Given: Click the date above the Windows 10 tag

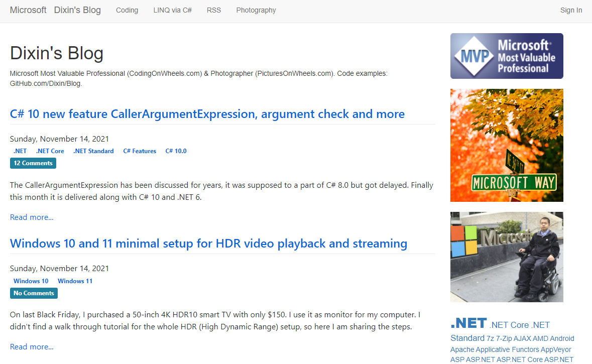Looking at the screenshot, I should 59,269.
